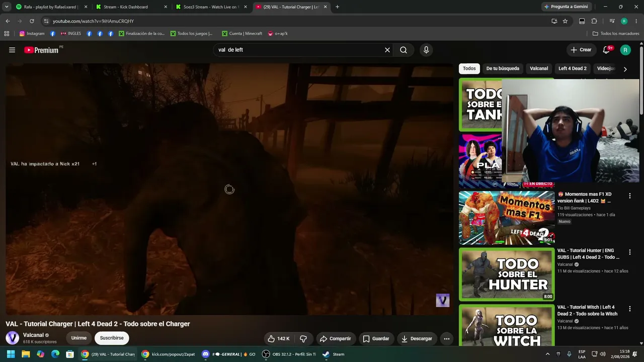
Task: Switch to the Soez3 Stream browser tab
Action: pos(210,7)
